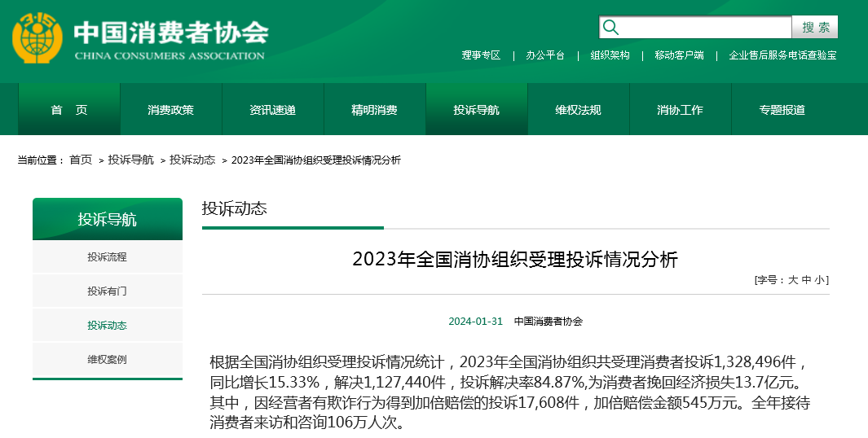Screen dimensions: 868x438
Task: Open the 移动客户端 link
Action: [x=679, y=55]
